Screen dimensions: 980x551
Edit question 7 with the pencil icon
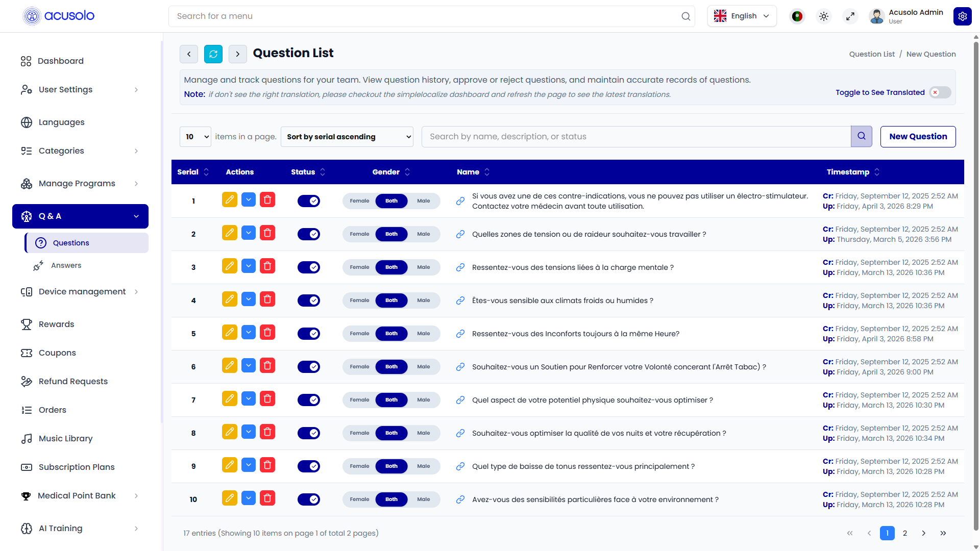(230, 398)
